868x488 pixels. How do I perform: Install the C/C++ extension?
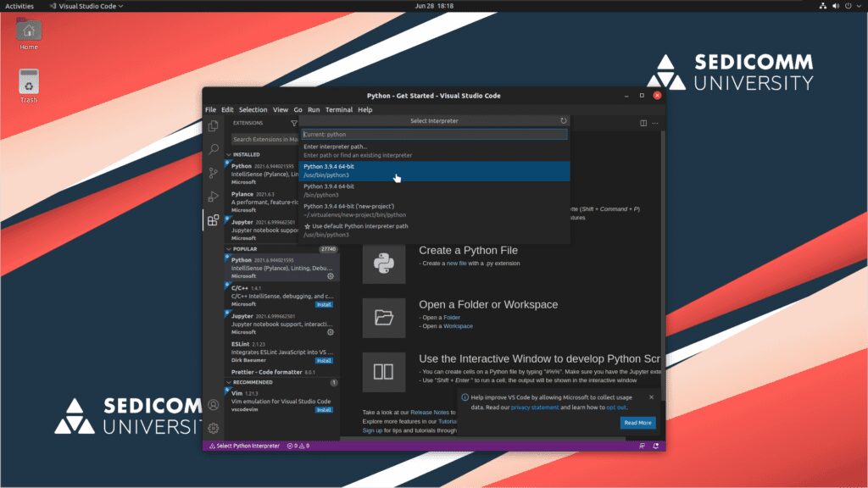[x=324, y=304]
